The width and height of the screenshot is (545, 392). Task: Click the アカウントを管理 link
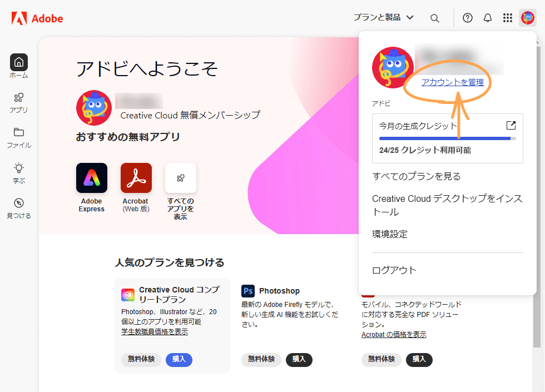coord(453,82)
